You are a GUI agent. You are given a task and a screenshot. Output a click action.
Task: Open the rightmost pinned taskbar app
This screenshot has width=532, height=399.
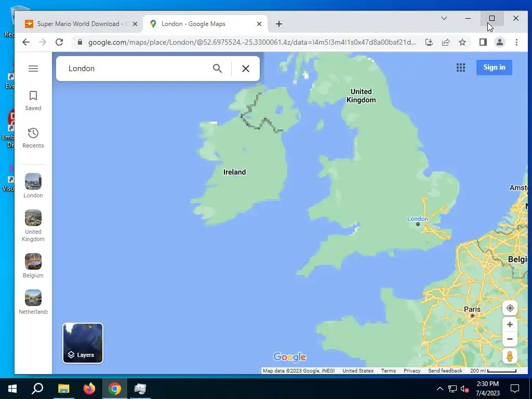click(x=140, y=389)
